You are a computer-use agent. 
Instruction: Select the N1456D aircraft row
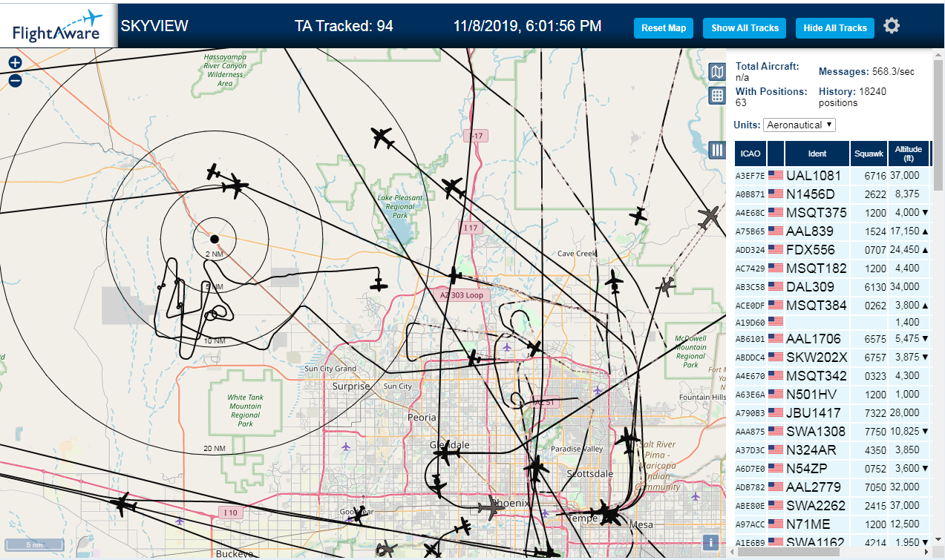833,194
